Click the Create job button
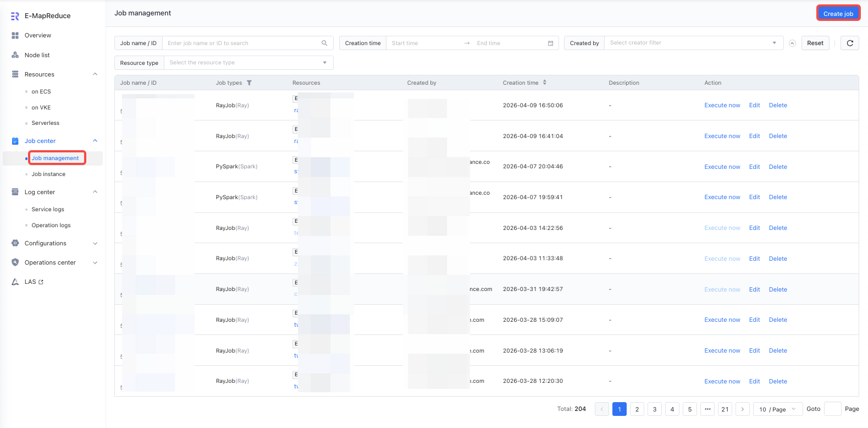This screenshot has height=428, width=868. point(838,14)
